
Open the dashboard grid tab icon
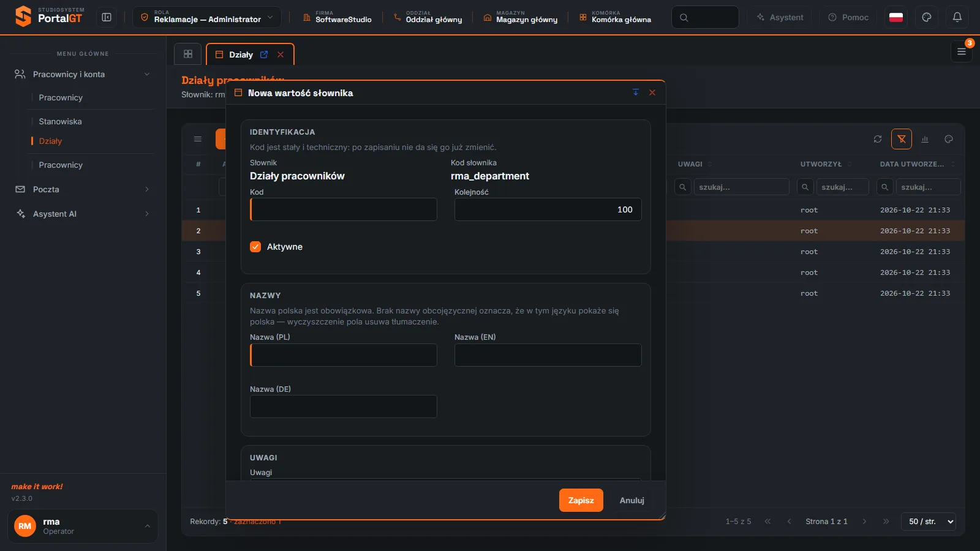point(188,54)
